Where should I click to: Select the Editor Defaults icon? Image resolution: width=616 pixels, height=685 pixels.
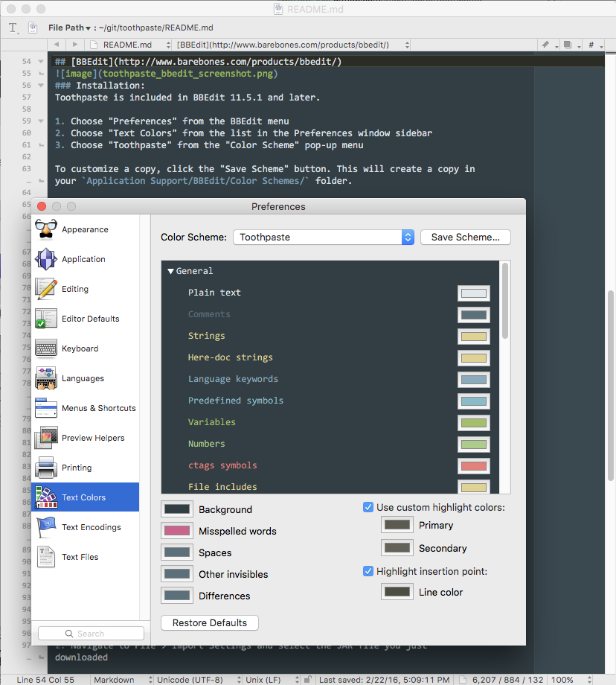pyautogui.click(x=46, y=319)
